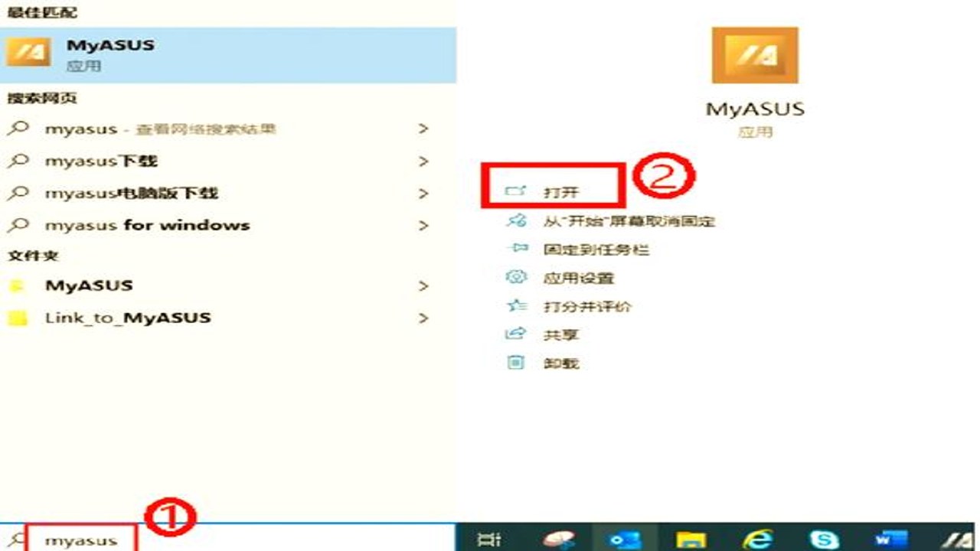The width and height of the screenshot is (980, 551).
Task: Launch Outlook from the taskbar
Action: [x=624, y=540]
